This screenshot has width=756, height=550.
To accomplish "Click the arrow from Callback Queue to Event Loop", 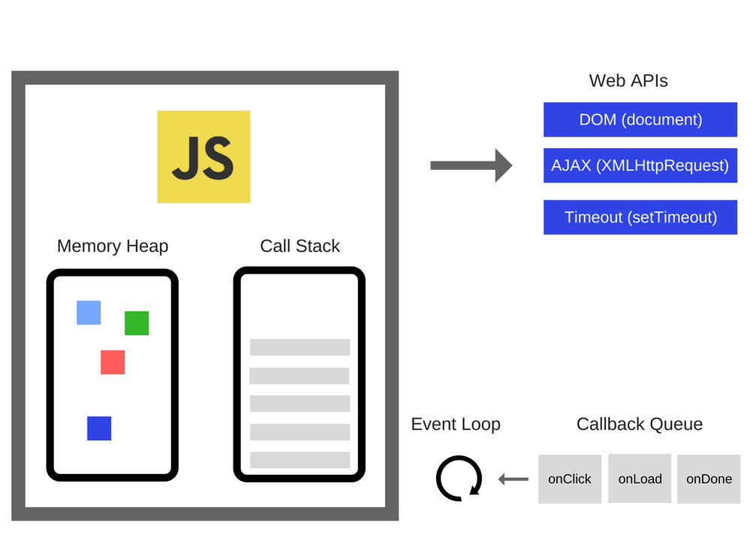I will click(513, 477).
